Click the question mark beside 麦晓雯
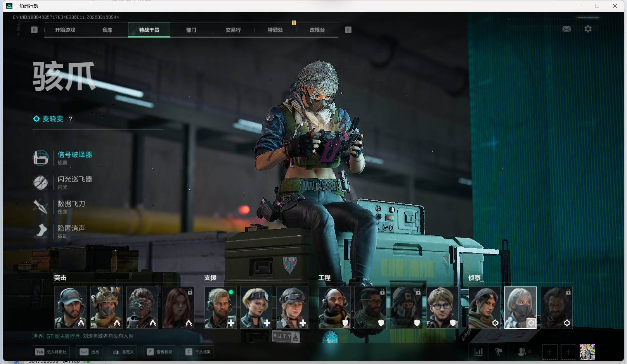This screenshot has height=364, width=627. coord(70,119)
